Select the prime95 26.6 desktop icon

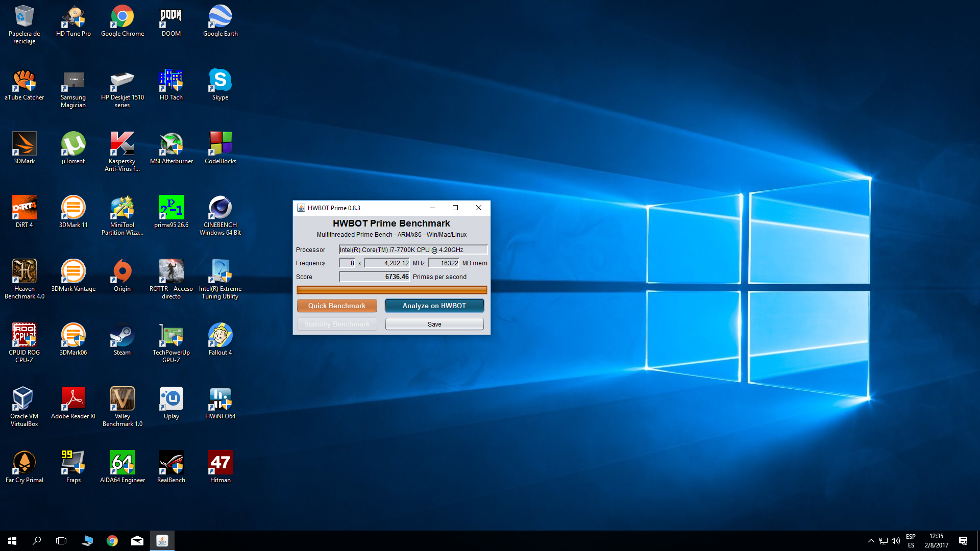(171, 212)
